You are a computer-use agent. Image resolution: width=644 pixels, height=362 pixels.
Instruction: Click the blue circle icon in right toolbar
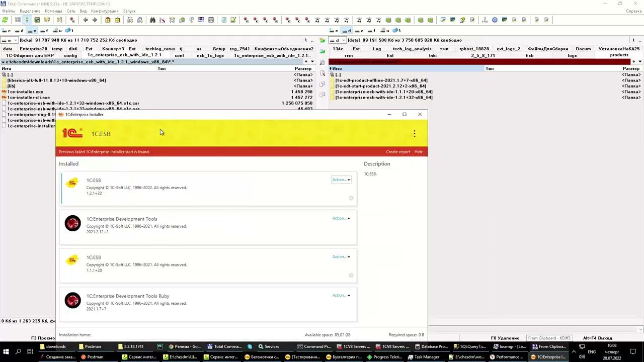495,20
